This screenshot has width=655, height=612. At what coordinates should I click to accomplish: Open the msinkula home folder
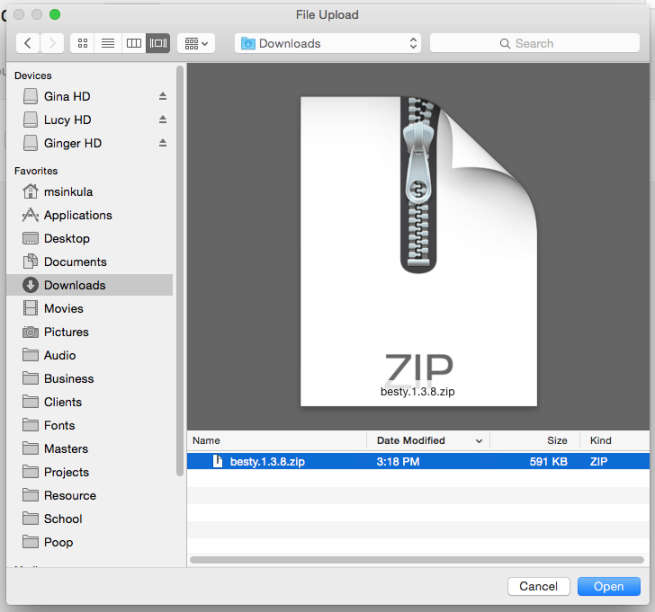90,192
